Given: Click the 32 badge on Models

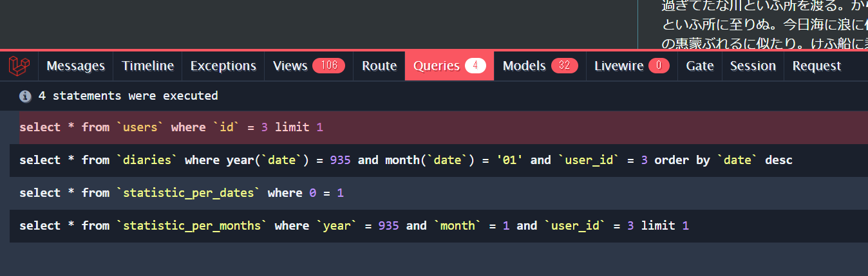Looking at the screenshot, I should 565,66.
